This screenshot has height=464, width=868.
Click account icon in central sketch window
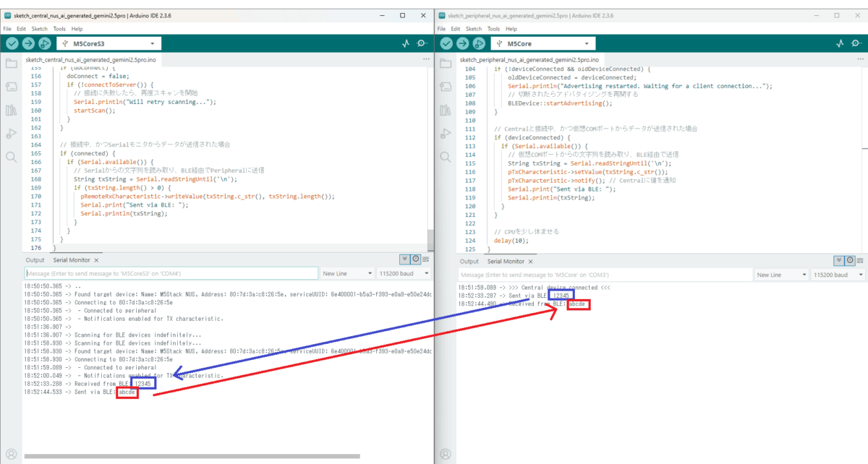point(11,455)
